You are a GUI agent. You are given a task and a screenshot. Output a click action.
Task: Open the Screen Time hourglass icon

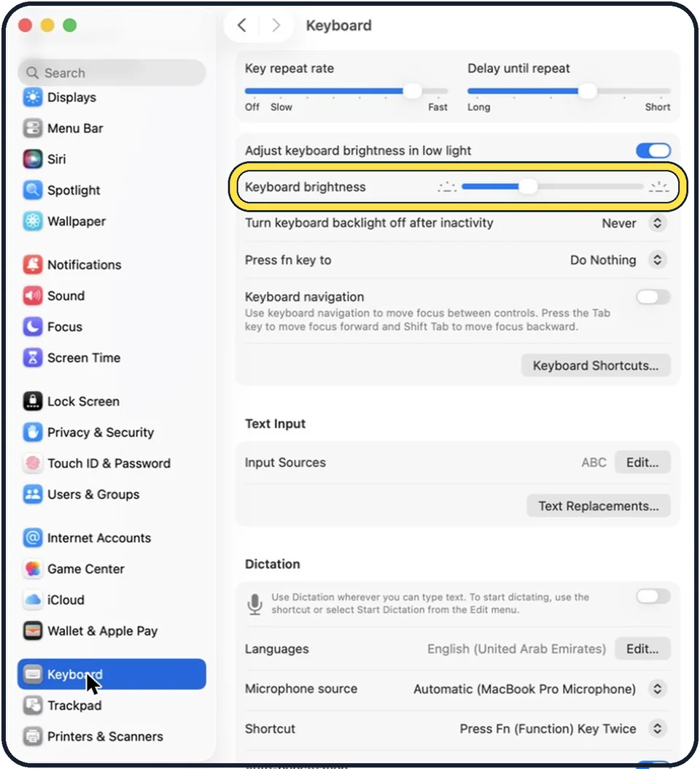click(33, 358)
